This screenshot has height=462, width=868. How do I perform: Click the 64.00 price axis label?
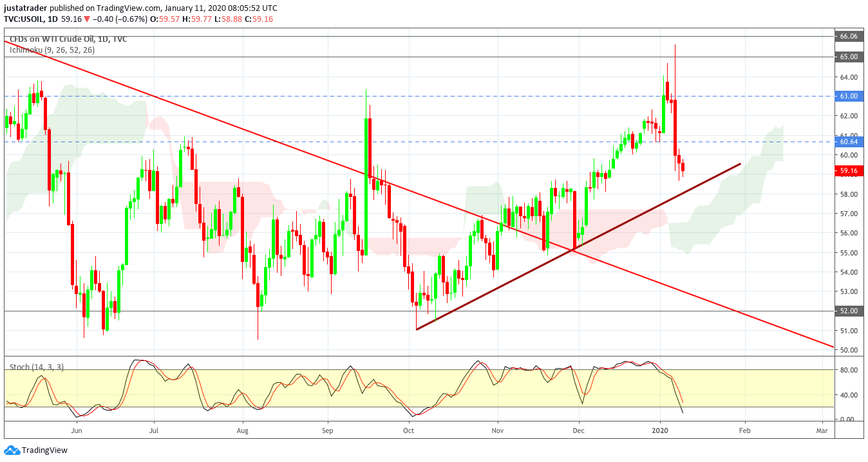point(849,77)
